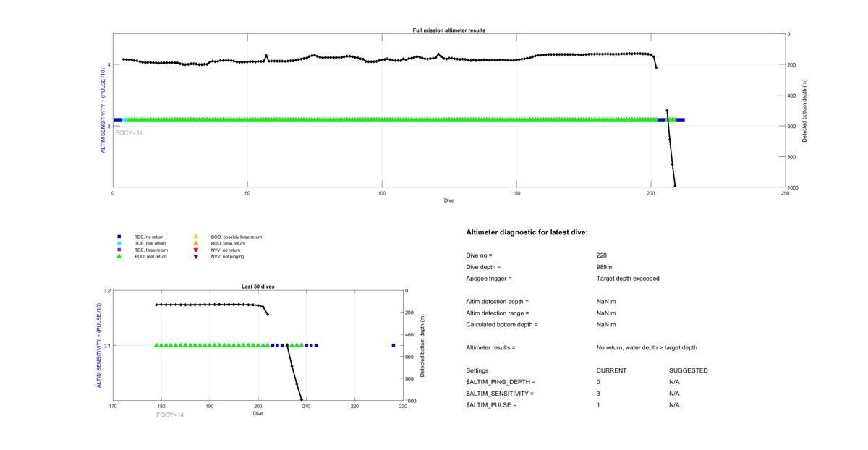Click the '250' x-axis tick on full mission plot
Screen dimensions: 868x450
pyautogui.click(x=786, y=193)
